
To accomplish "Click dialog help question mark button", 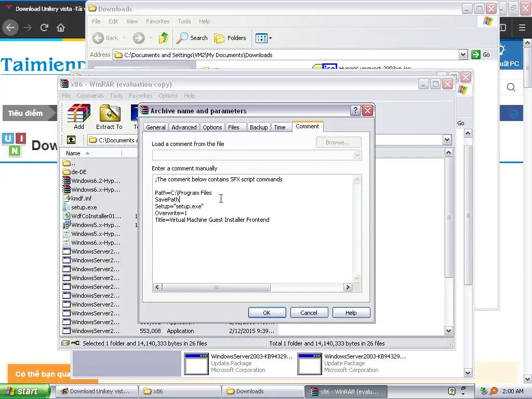I will click(355, 110).
